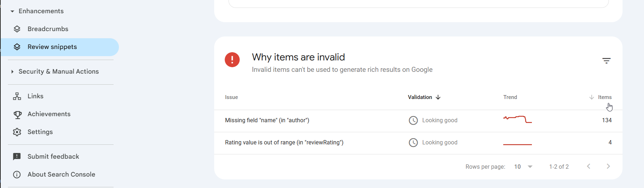Sort table by Items column

(605, 97)
